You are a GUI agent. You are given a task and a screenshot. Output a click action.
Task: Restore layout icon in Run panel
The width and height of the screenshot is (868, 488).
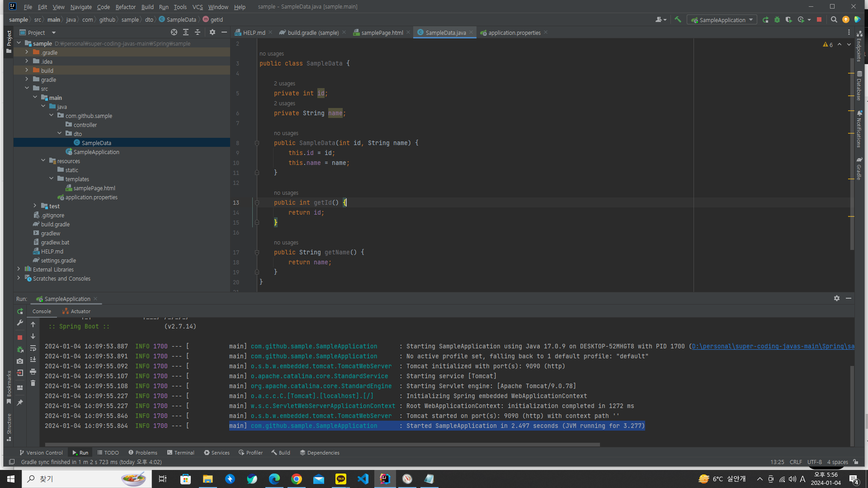[x=20, y=388]
